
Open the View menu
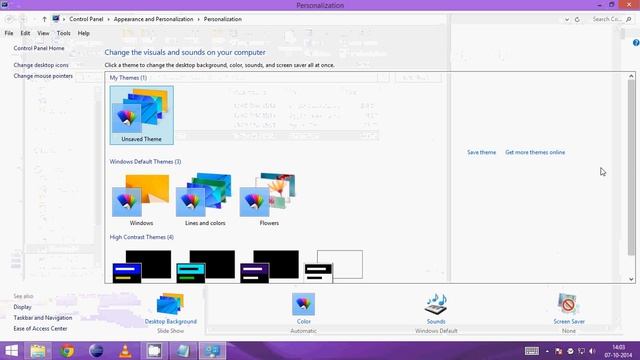point(43,33)
